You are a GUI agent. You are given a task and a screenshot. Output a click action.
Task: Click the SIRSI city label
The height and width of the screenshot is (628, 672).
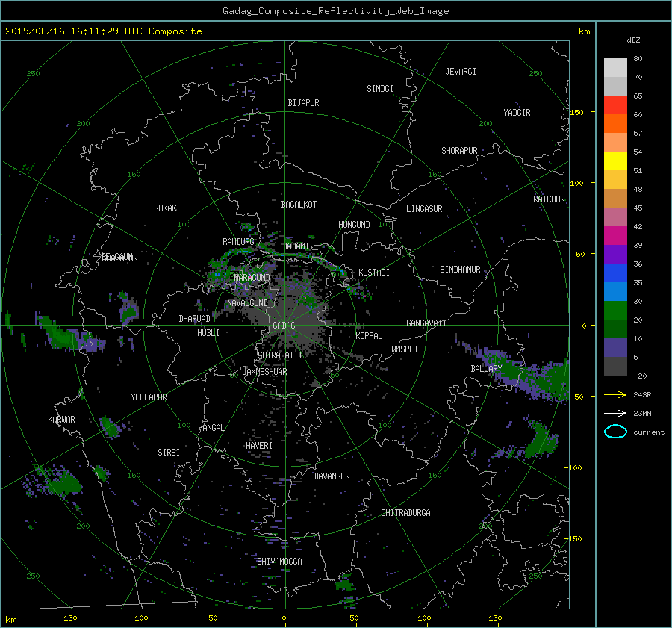(169, 453)
